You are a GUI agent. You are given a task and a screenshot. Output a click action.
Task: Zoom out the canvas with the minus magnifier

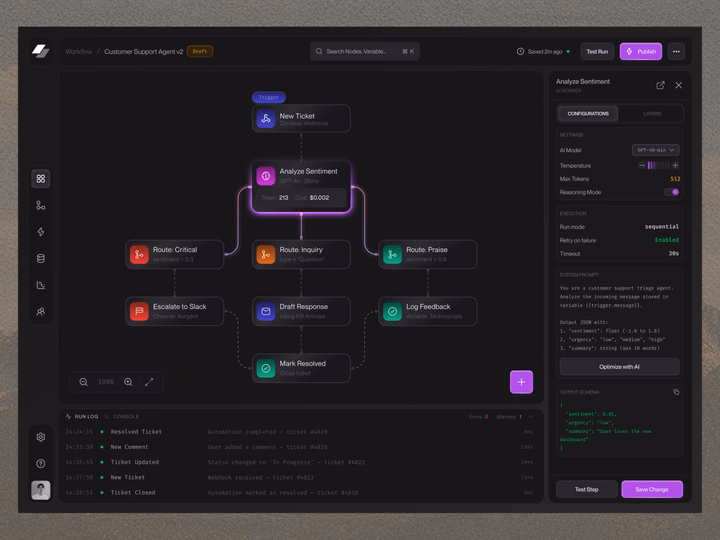point(83,382)
